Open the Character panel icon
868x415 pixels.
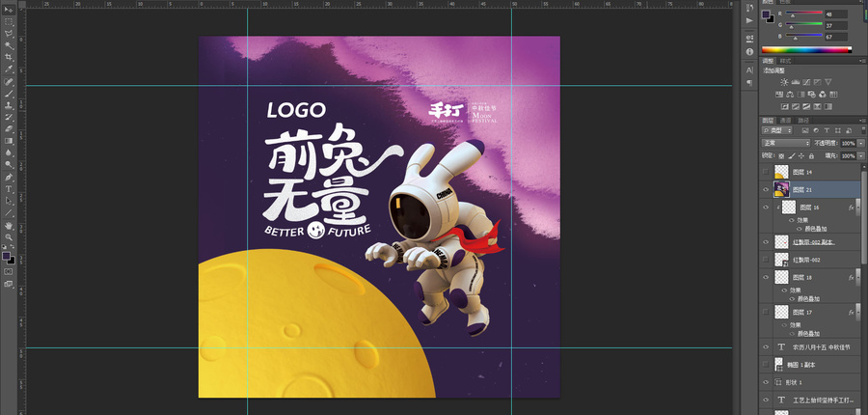(749, 70)
